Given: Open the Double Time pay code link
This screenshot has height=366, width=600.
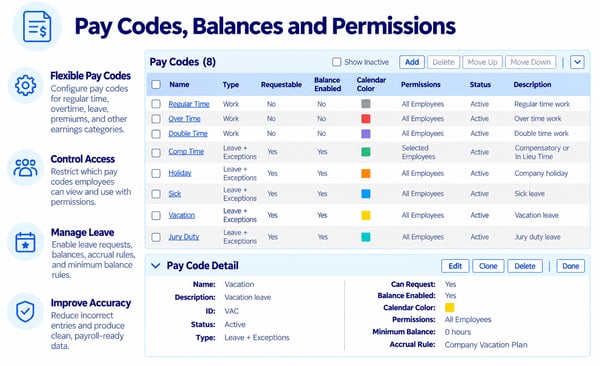Looking at the screenshot, I should pos(188,134).
